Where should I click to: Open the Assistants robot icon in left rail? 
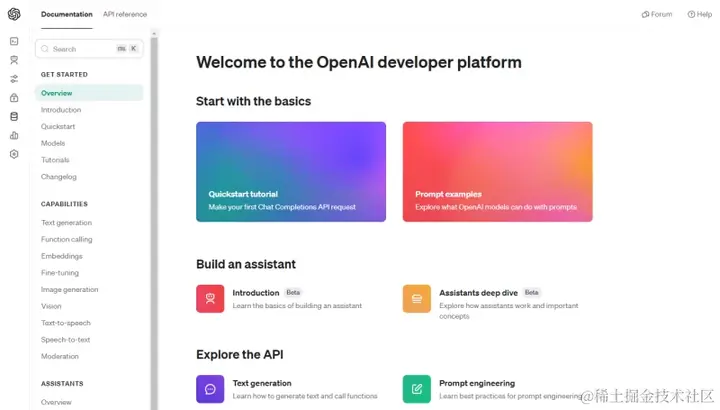(14, 60)
